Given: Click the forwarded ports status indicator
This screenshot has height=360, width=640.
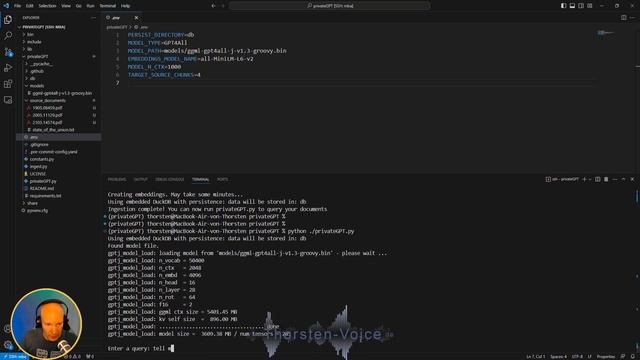Looking at the screenshot, I should (x=90, y=357).
